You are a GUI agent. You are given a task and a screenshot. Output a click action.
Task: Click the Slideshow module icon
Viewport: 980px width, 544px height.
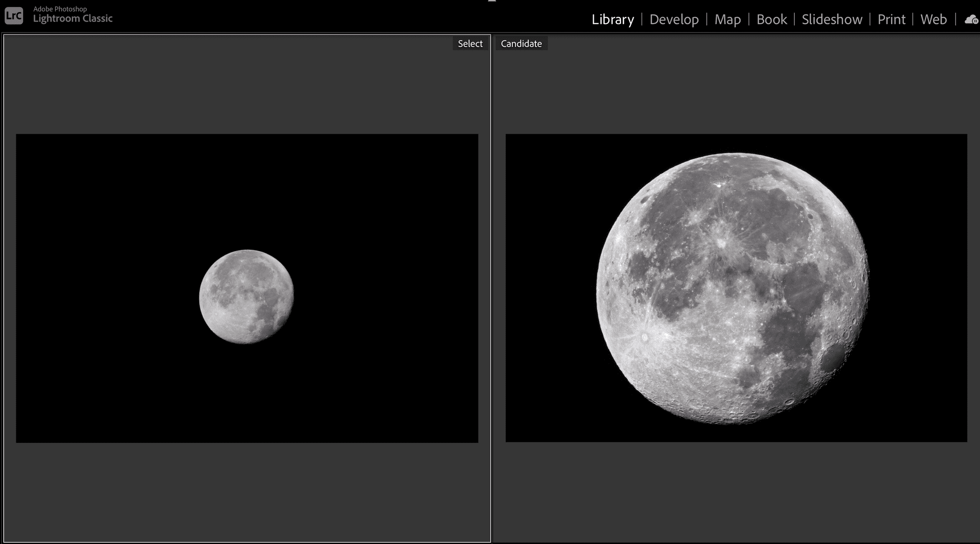tap(832, 18)
